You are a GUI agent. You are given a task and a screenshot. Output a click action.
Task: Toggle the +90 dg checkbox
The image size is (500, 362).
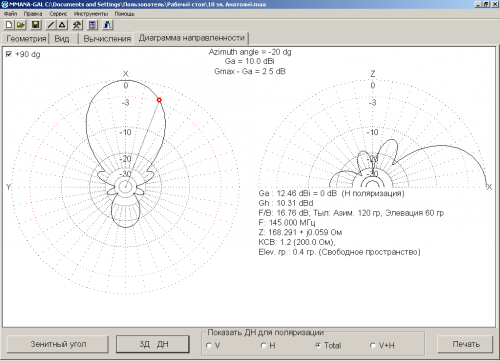pyautogui.click(x=9, y=54)
